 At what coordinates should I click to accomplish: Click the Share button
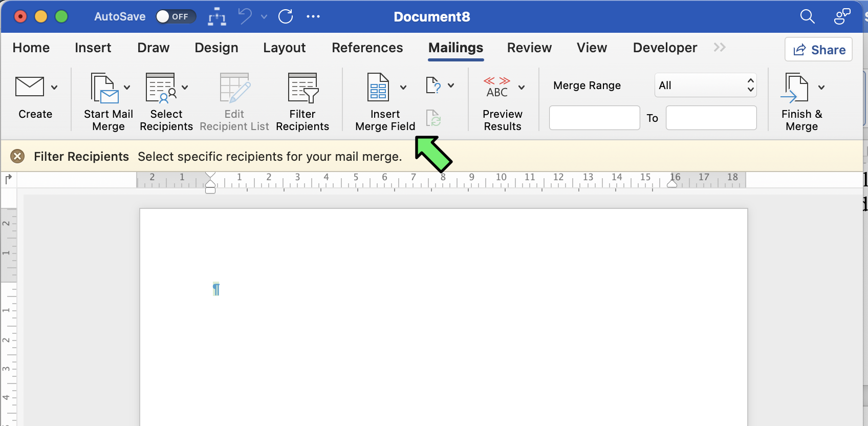(x=818, y=50)
